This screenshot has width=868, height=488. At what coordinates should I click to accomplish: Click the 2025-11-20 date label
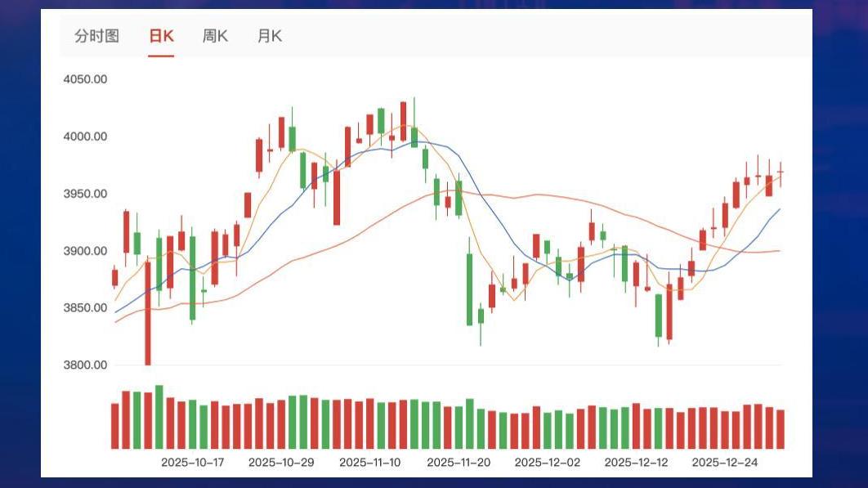pos(459,462)
